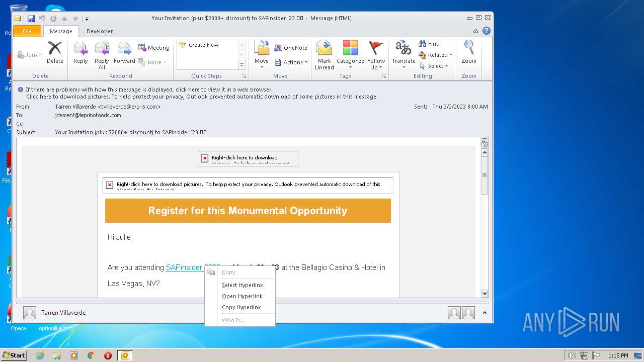The width and height of the screenshot is (644, 362).
Task: Click the Reply All icon
Action: coord(102,55)
